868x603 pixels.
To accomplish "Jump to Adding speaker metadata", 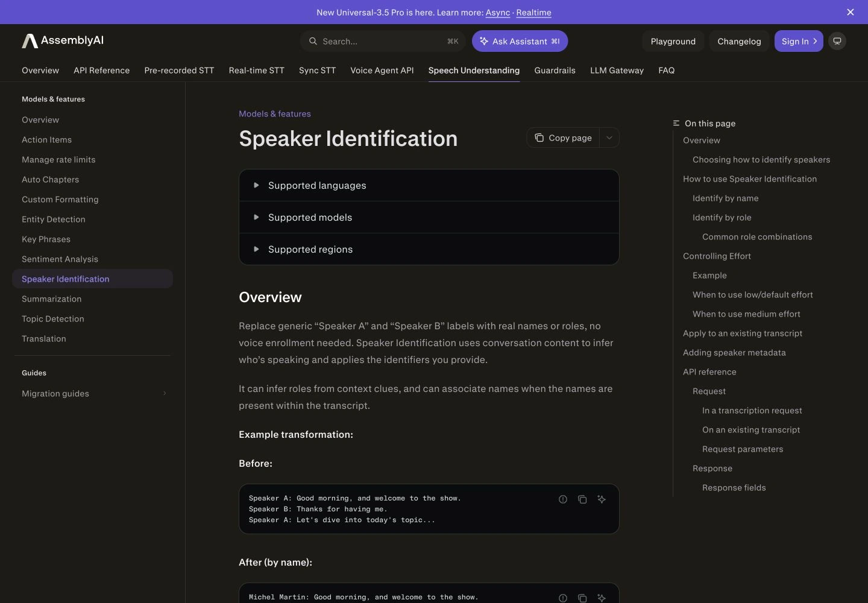I will pos(734,352).
